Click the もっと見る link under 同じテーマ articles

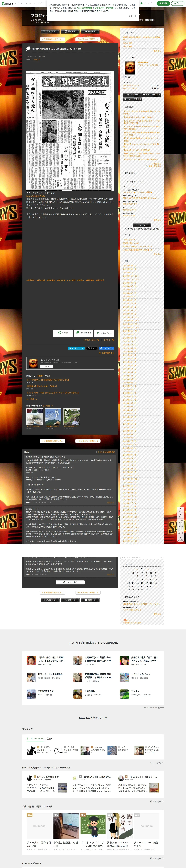coord(32,399)
